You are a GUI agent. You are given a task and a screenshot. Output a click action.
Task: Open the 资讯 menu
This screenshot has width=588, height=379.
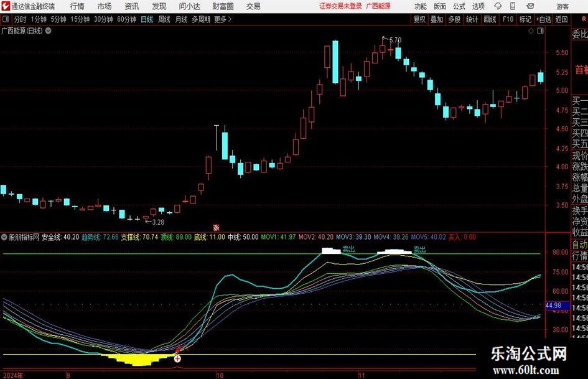132,6
